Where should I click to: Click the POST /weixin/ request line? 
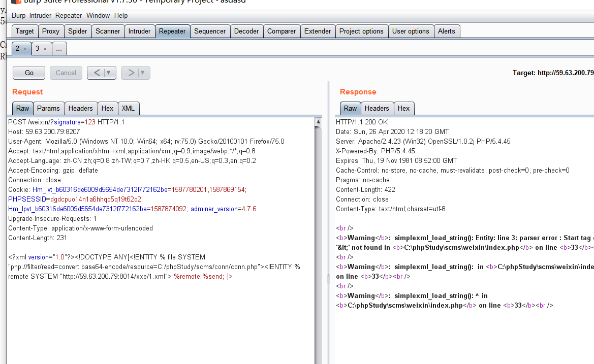point(66,122)
